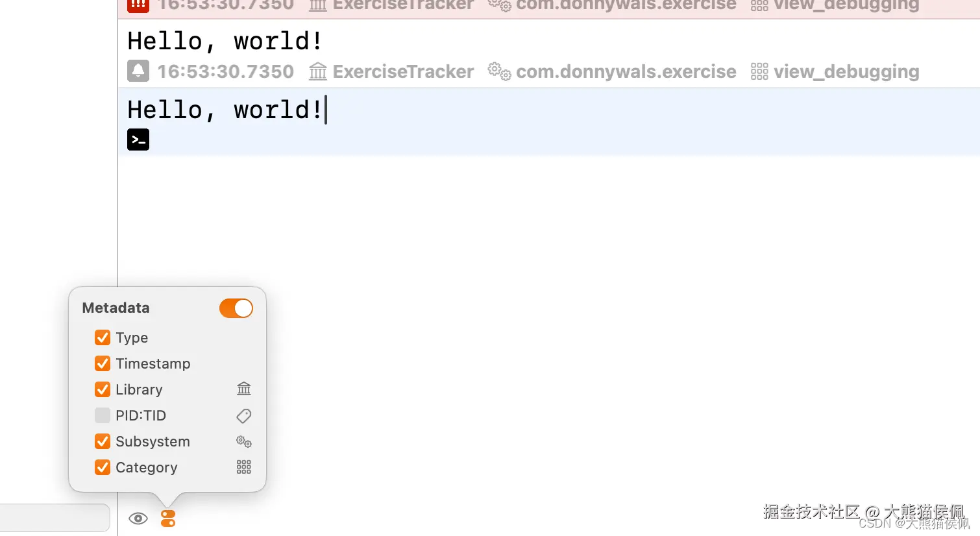Click the ExerciseTracker label in second log row
The image size is (980, 536).
[403, 71]
